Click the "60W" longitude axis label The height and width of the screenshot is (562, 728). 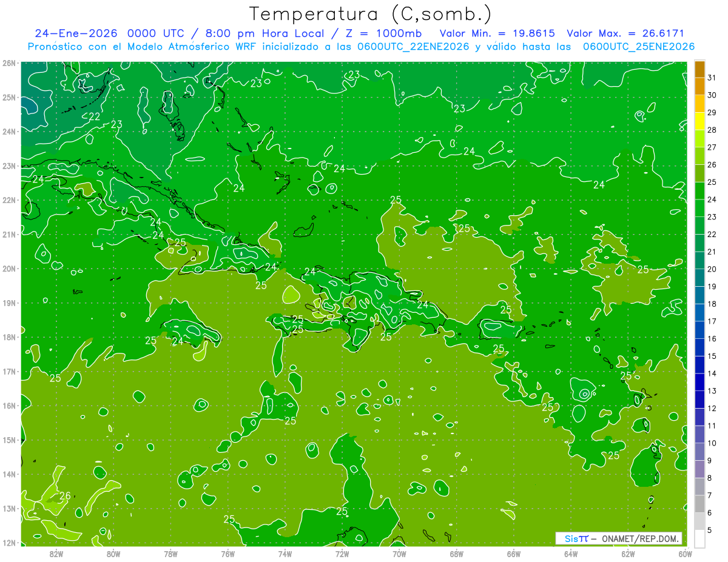[685, 553]
